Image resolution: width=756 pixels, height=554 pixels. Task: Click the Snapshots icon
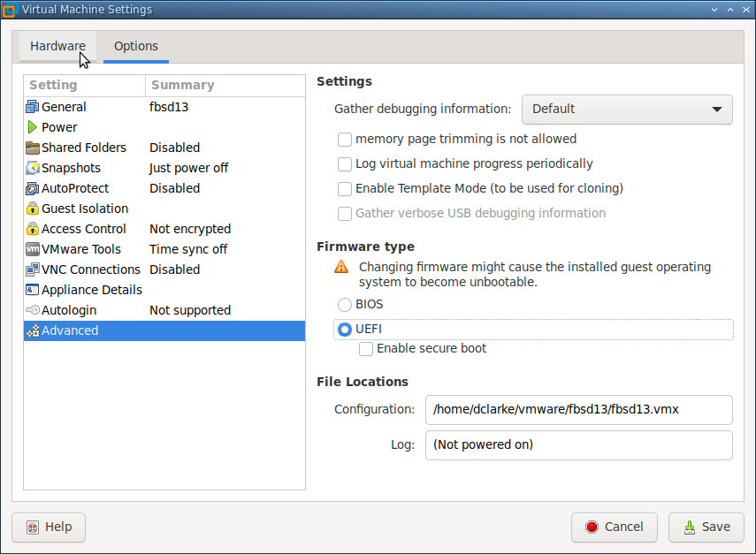pyautogui.click(x=33, y=168)
